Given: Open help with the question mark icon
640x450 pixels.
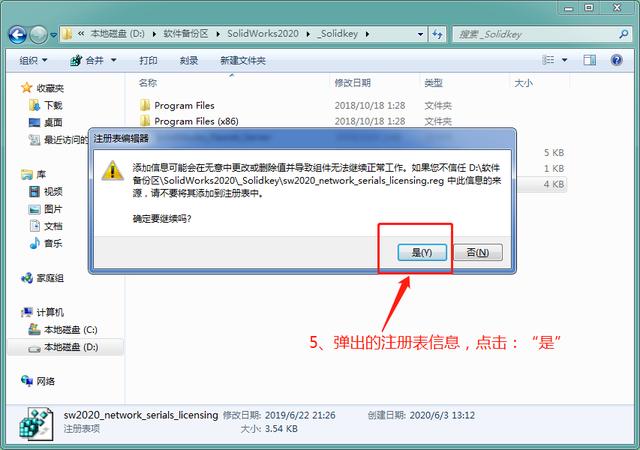Looking at the screenshot, I should tap(616, 60).
